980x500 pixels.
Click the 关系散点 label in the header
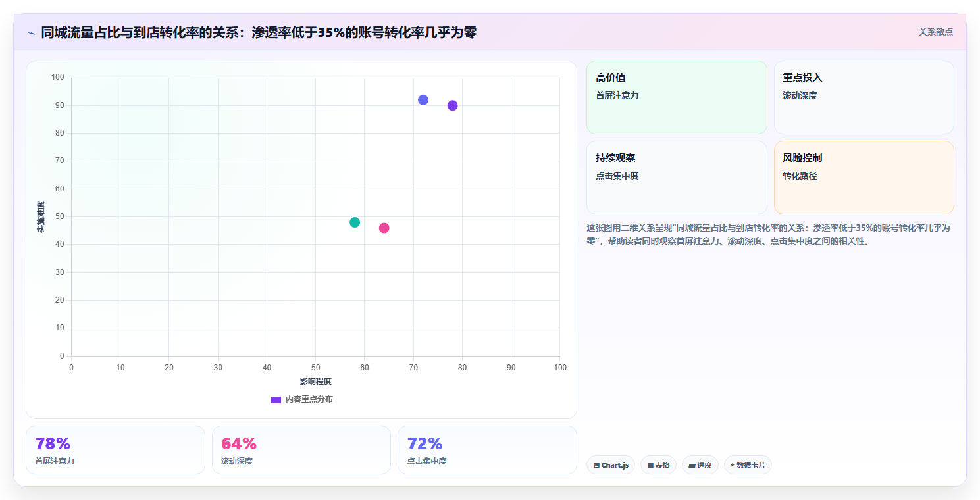[x=935, y=32]
